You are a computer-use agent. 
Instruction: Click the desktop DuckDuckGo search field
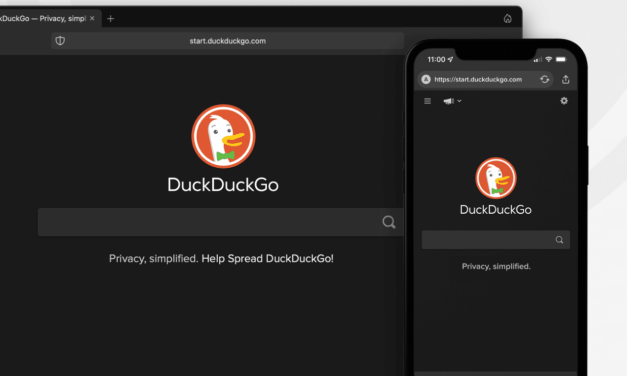point(221,222)
